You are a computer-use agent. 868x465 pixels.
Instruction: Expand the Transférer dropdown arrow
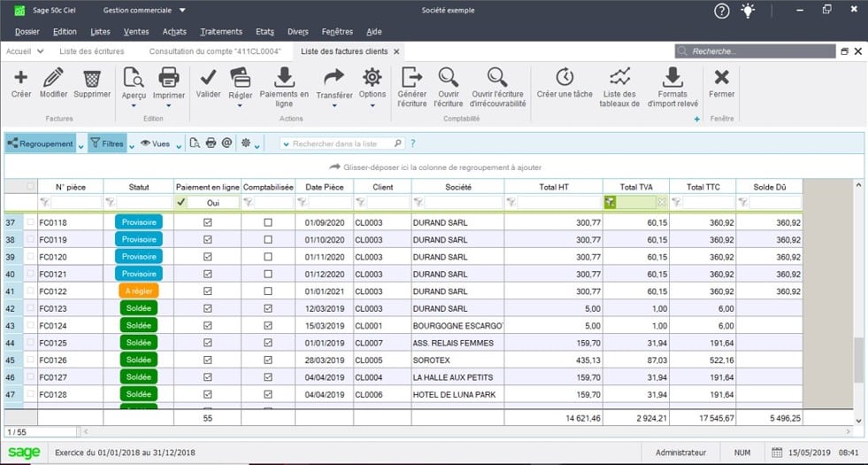334,106
